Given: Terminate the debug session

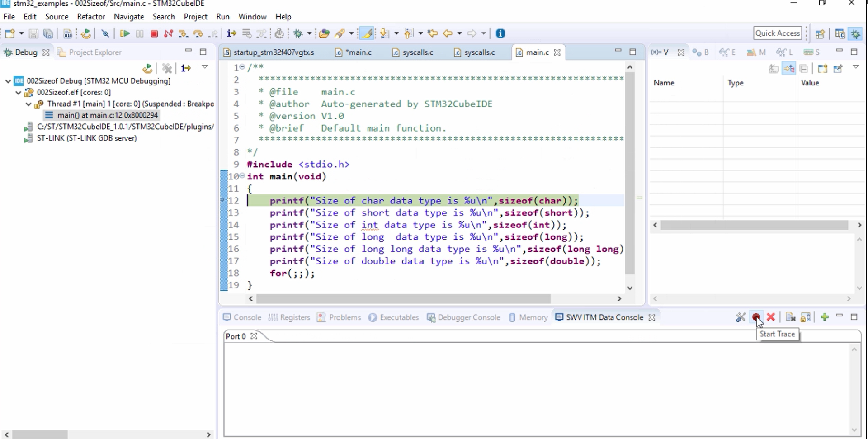Looking at the screenshot, I should 154,33.
